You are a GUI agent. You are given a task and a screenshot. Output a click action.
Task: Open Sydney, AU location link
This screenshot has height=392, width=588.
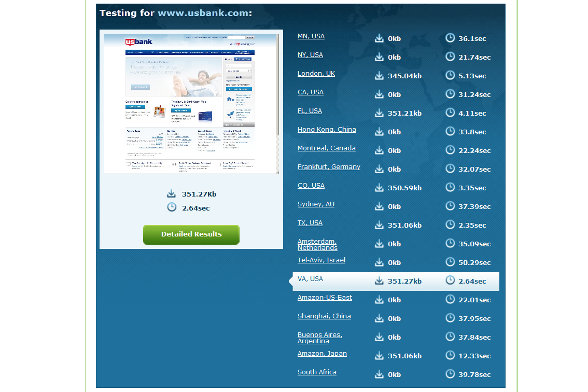pyautogui.click(x=316, y=204)
